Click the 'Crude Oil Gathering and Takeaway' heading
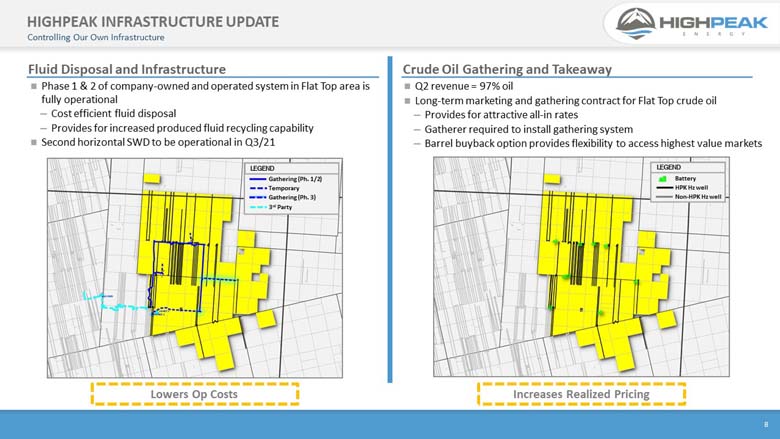This screenshot has height=439, width=780. click(507, 69)
